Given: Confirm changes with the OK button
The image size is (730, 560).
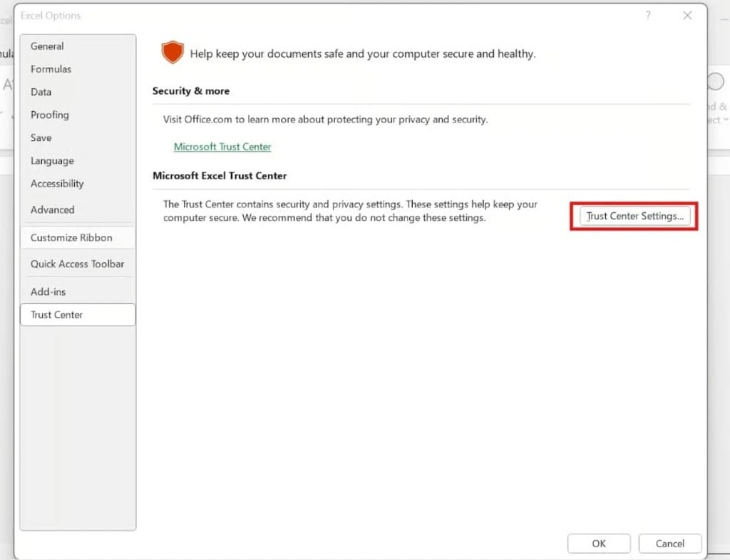Looking at the screenshot, I should click(599, 543).
